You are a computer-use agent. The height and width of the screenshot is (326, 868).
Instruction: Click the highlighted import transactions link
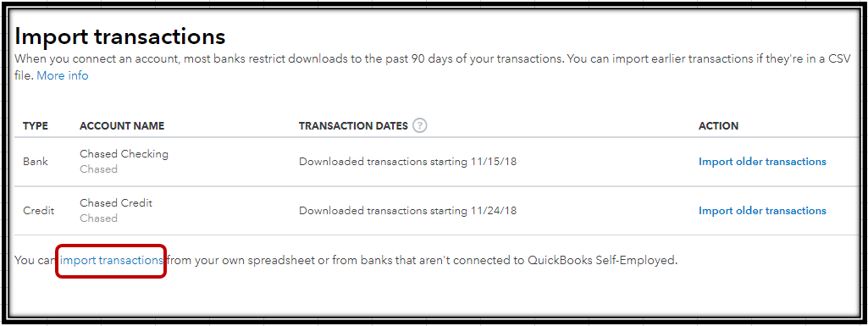(111, 260)
